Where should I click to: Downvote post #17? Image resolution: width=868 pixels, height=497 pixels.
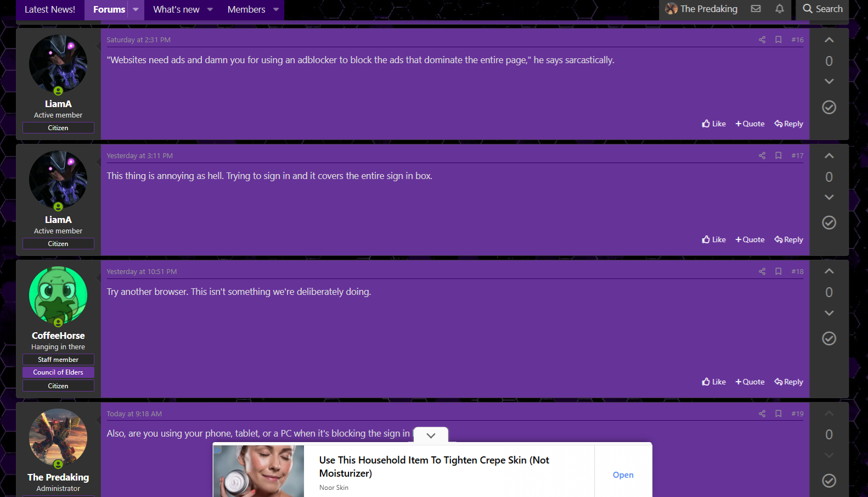coord(829,197)
